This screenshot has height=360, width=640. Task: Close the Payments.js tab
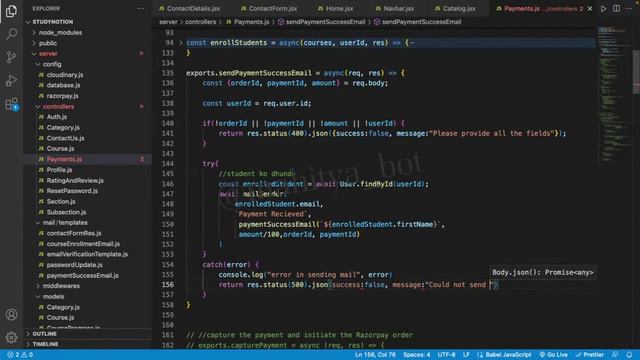(590, 9)
